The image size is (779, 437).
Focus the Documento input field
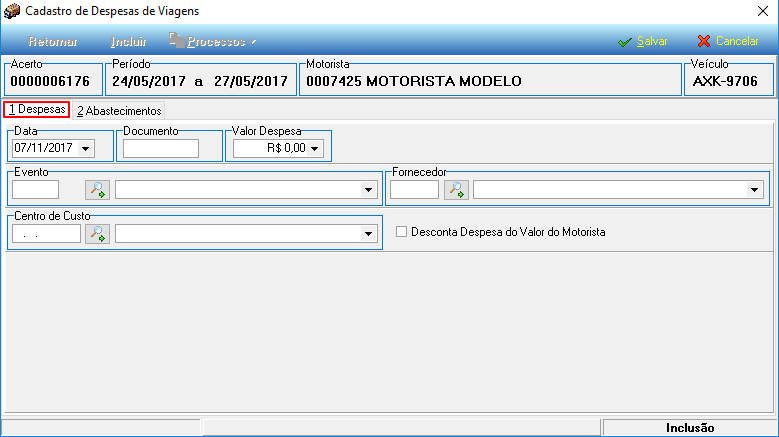click(x=161, y=148)
